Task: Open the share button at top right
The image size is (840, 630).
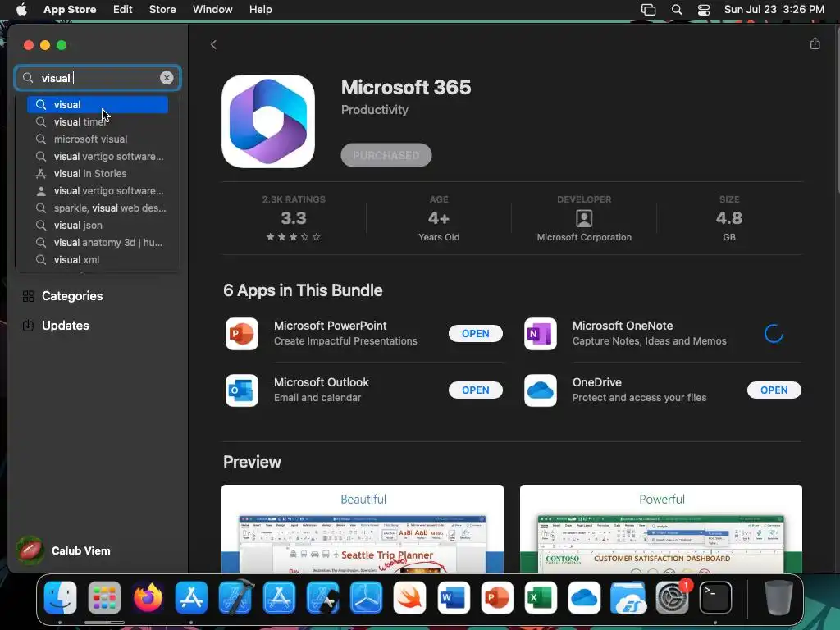Action: (x=815, y=43)
